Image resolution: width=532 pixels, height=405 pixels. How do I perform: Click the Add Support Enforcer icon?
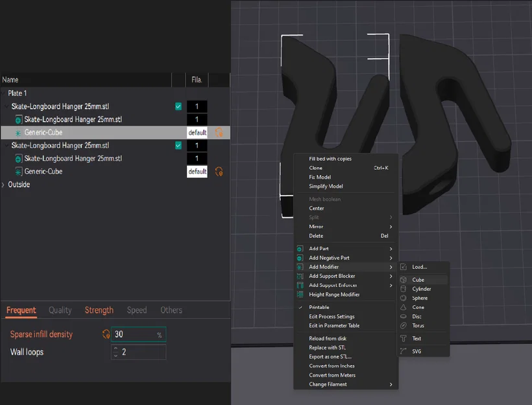coord(300,285)
